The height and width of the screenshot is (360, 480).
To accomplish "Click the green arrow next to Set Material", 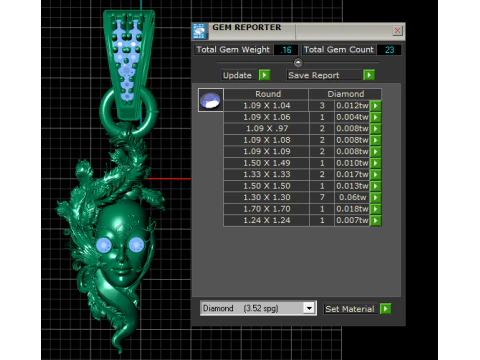I will tap(386, 309).
